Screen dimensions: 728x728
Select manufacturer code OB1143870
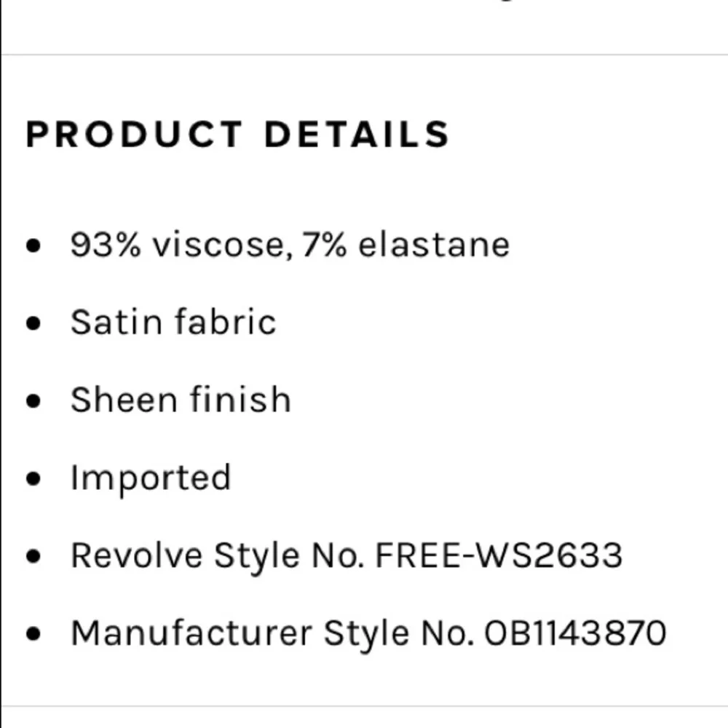(x=575, y=633)
